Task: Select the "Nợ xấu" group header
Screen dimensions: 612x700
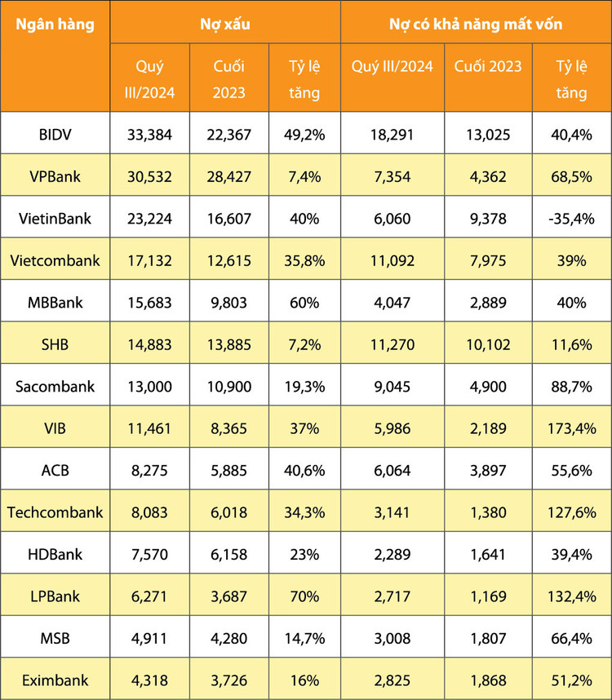Action: [x=225, y=24]
